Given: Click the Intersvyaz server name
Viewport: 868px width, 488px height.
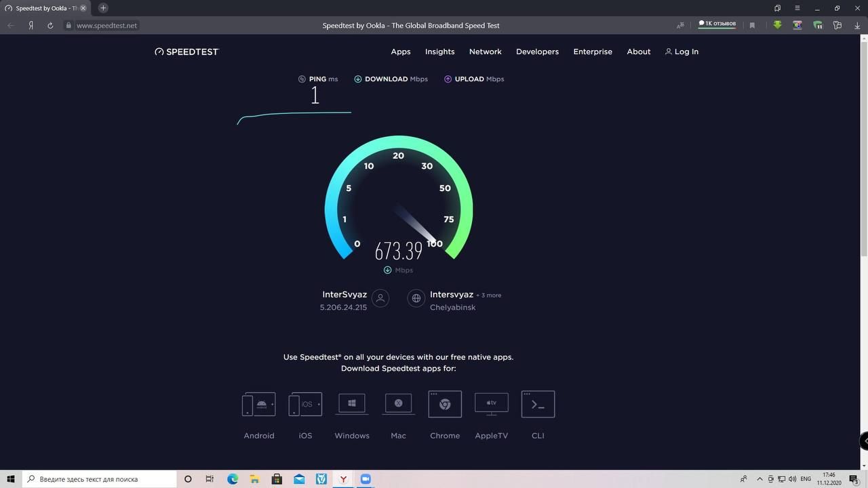Looking at the screenshot, I should pyautogui.click(x=452, y=295).
